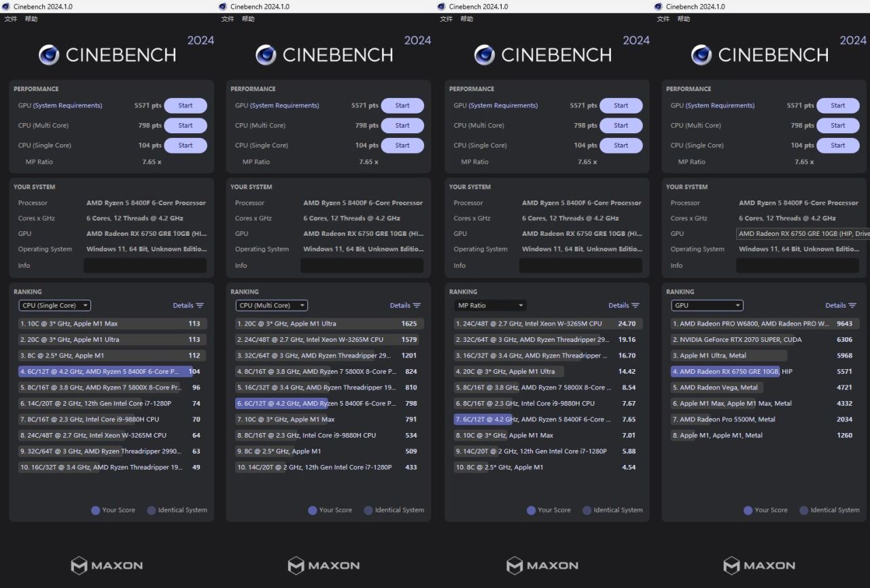Start CPU (Multi Core) test in multi-core ranking window
This screenshot has width=870, height=588.
(402, 126)
